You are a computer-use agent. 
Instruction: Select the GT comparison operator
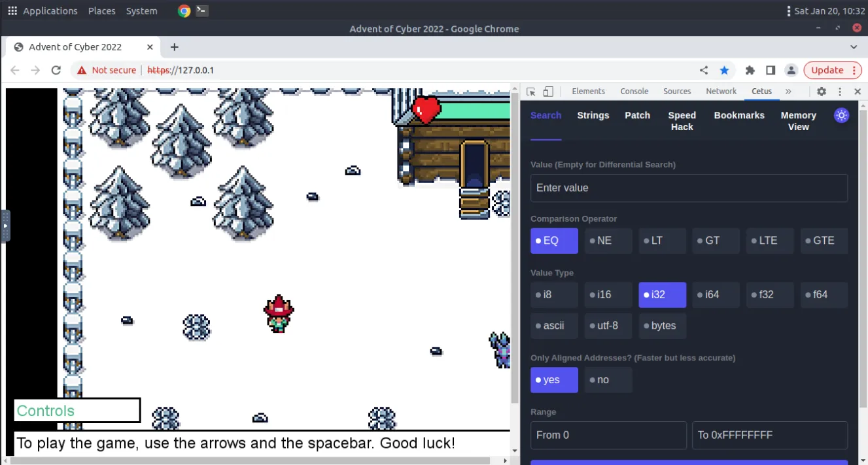pyautogui.click(x=716, y=241)
